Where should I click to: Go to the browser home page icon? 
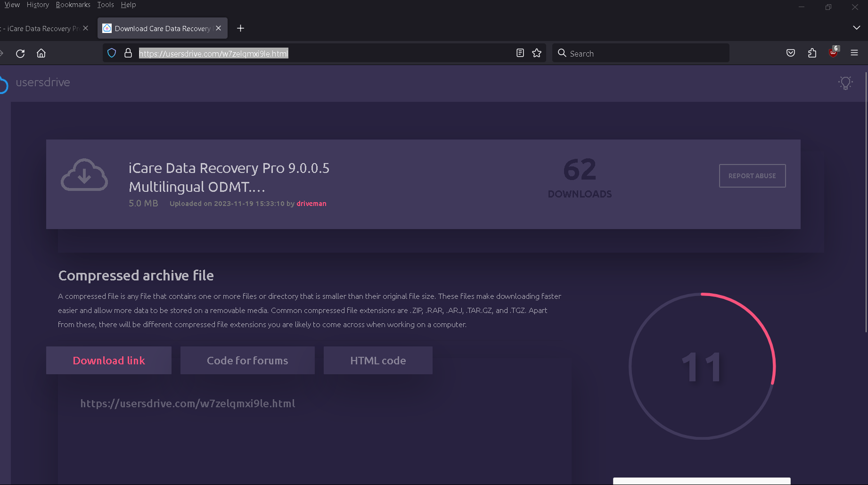tap(41, 53)
